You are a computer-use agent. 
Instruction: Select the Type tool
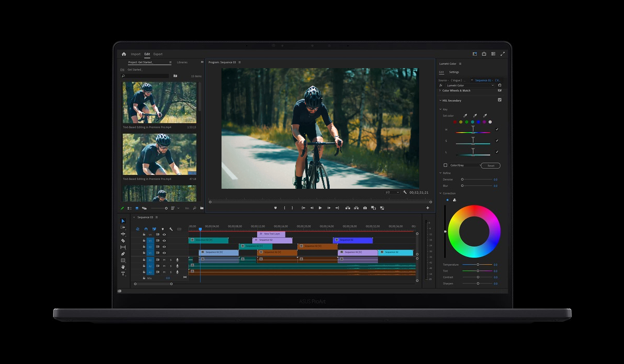123,274
